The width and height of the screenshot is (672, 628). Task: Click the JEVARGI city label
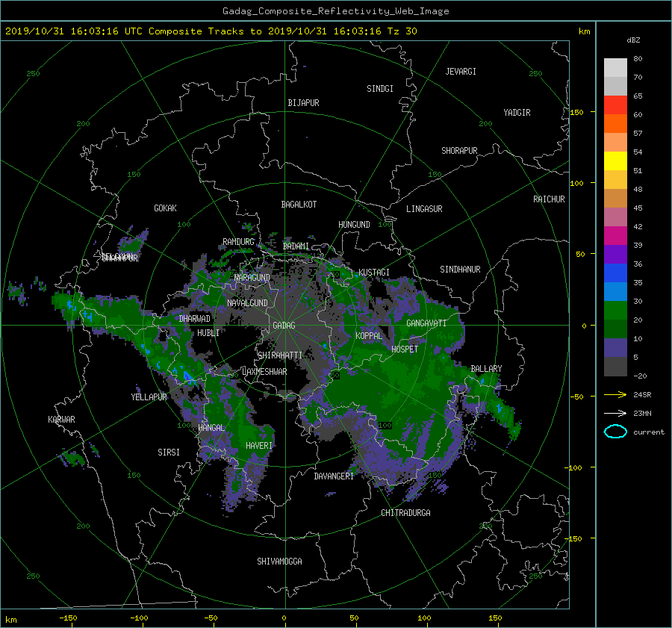tap(461, 72)
